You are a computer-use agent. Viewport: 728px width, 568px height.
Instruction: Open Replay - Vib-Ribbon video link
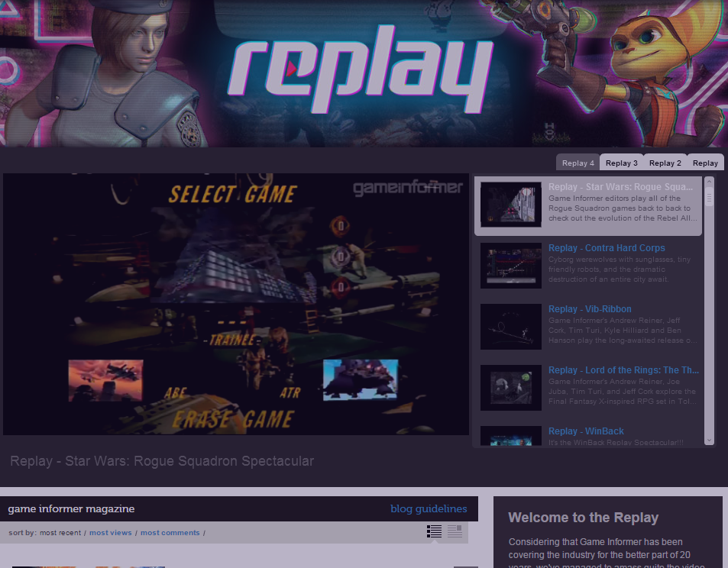[x=590, y=309]
